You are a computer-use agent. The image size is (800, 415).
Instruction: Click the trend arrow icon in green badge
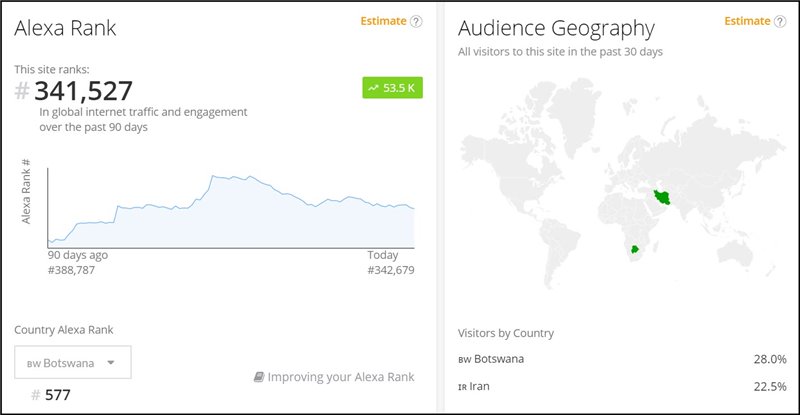[373, 88]
